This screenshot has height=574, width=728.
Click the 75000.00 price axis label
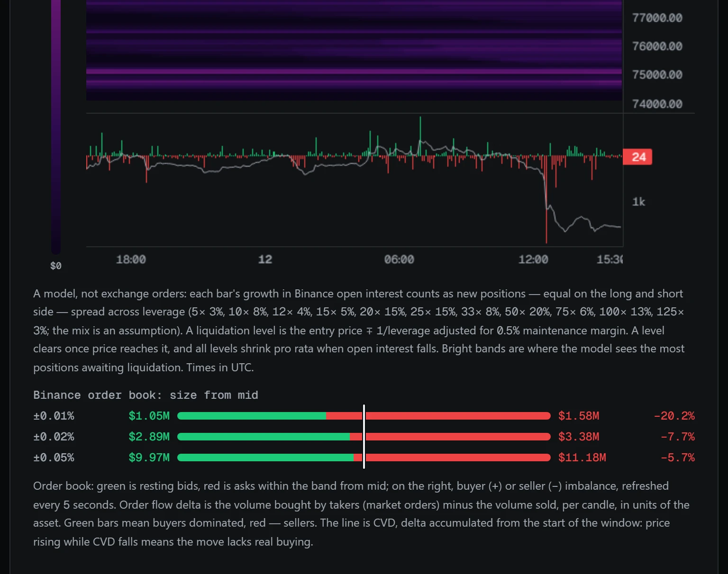657,75
